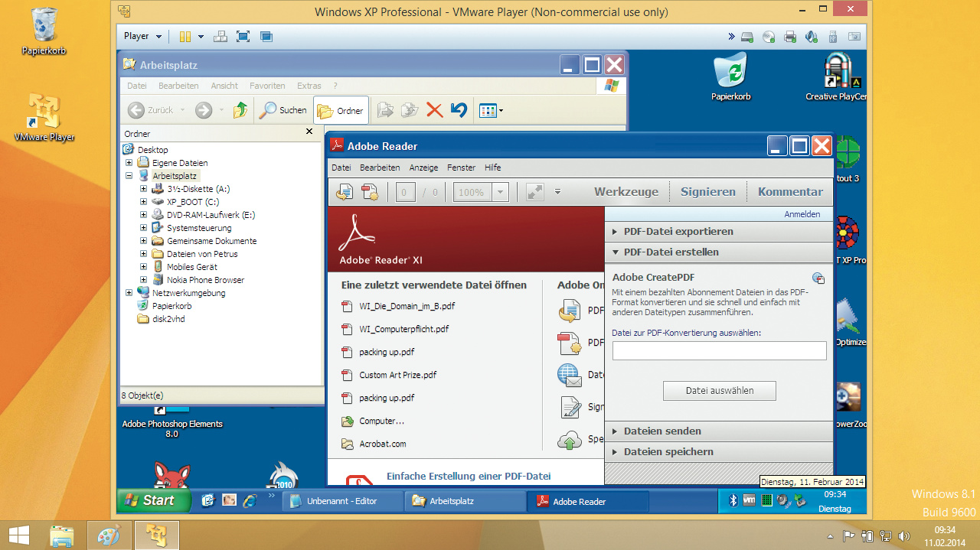Click the VMware full screen mode icon

(243, 36)
